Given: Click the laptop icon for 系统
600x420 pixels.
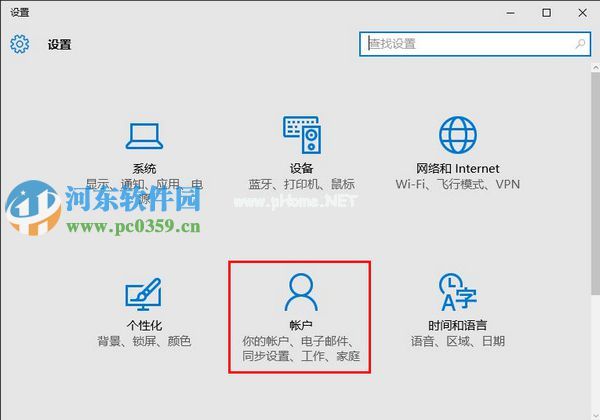Looking at the screenshot, I should 144,135.
